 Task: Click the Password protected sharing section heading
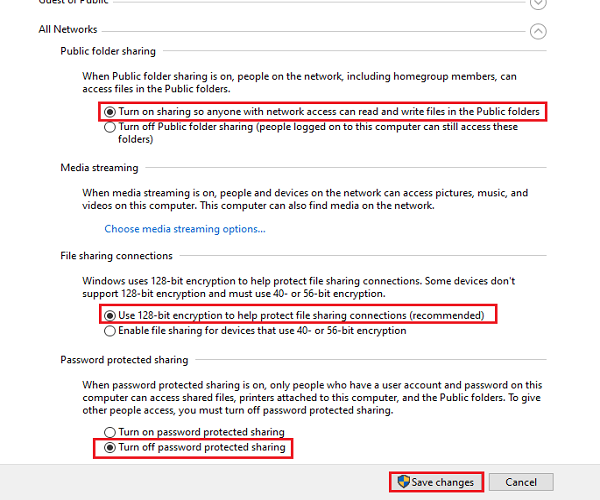[124, 360]
